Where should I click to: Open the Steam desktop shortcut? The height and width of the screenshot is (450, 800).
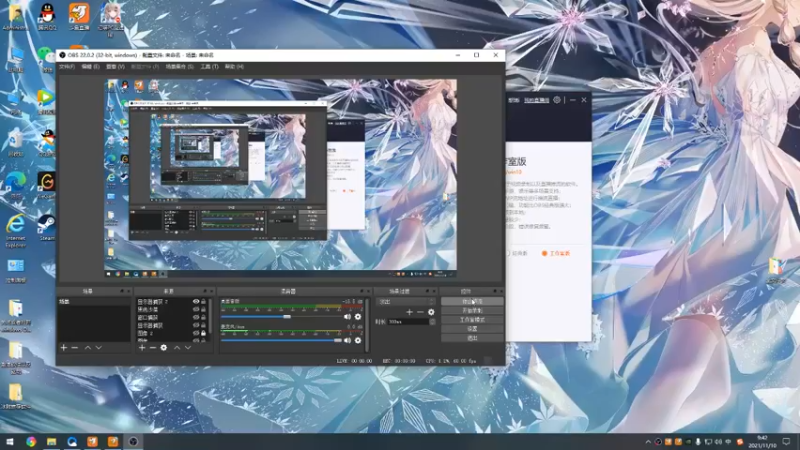pyautogui.click(x=47, y=228)
